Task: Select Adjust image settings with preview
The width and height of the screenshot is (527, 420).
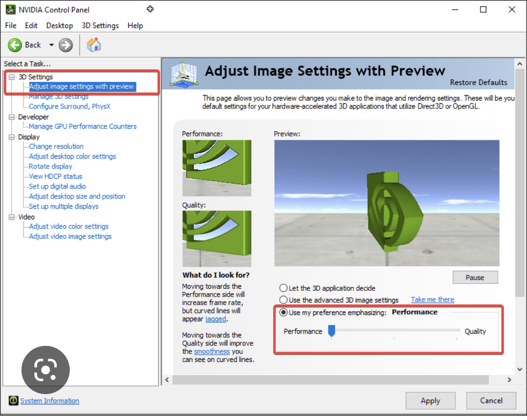Action: click(82, 86)
